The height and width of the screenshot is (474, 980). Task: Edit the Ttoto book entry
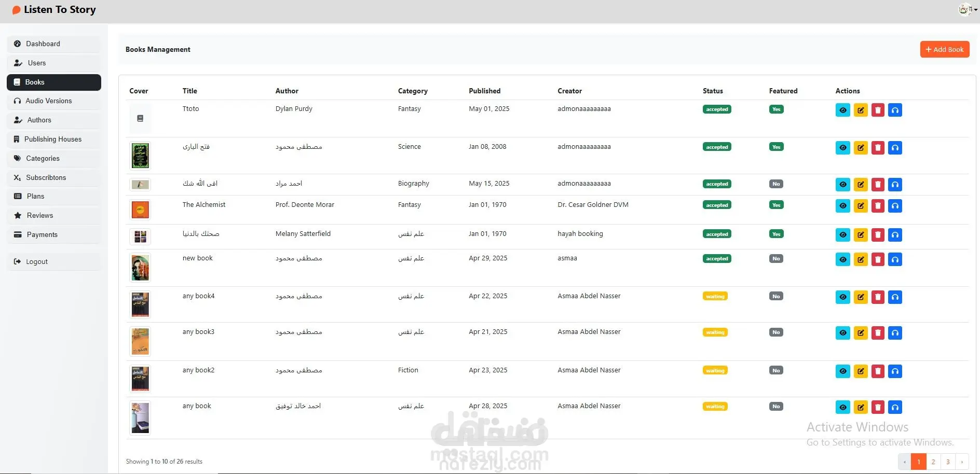[861, 110]
